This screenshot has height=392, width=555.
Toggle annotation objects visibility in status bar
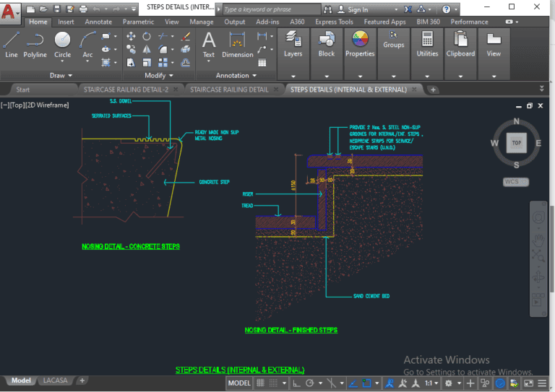coord(390,383)
